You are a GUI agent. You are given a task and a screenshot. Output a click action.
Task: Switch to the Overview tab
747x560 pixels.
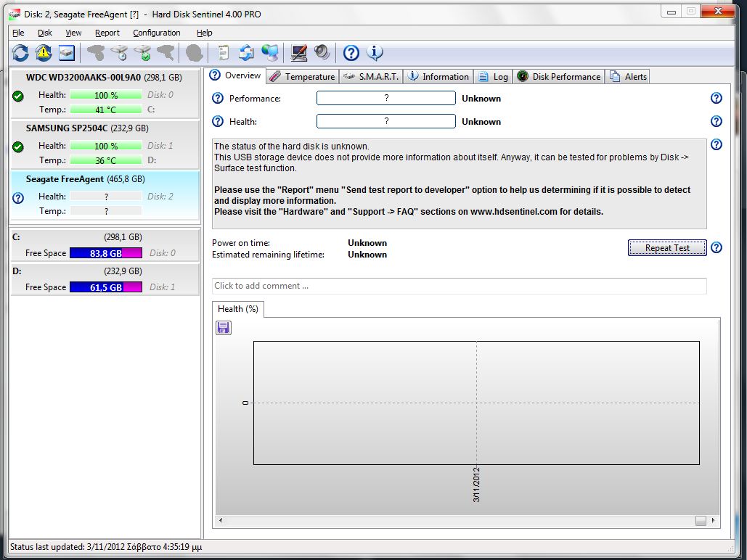[235, 75]
